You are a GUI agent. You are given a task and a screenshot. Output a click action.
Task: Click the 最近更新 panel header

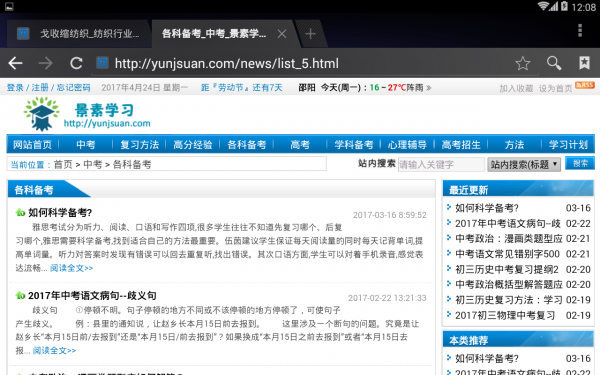point(518,189)
